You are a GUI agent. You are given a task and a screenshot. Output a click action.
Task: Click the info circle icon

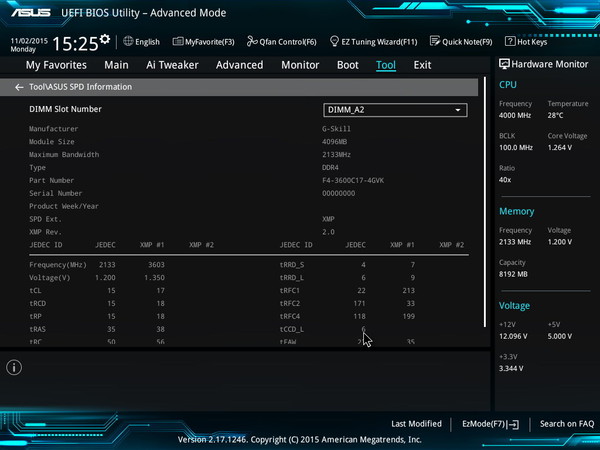[x=14, y=368]
